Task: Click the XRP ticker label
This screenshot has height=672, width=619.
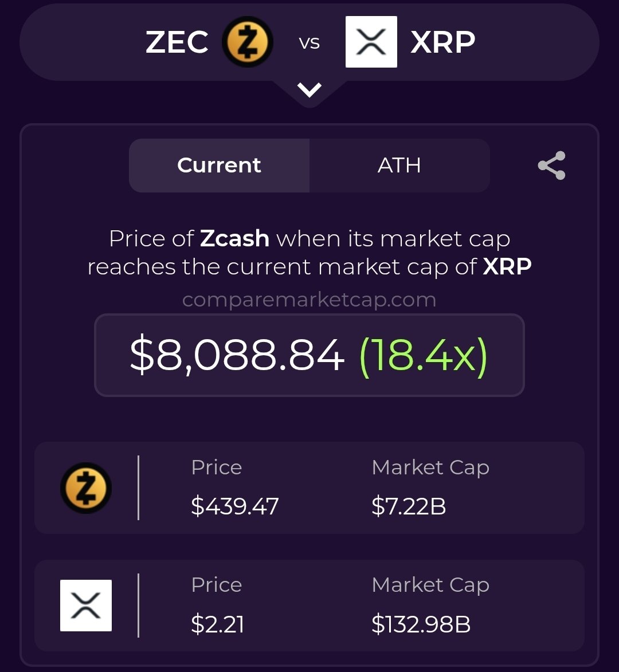Action: coord(443,42)
